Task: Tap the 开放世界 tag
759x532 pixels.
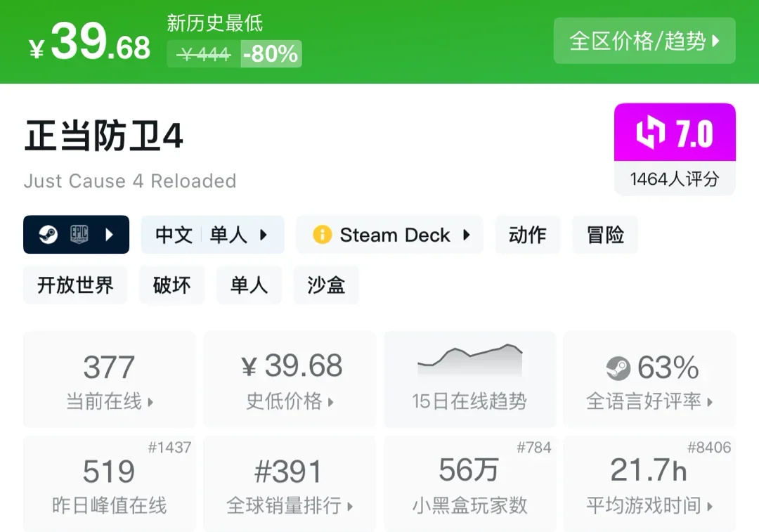Action: click(75, 285)
